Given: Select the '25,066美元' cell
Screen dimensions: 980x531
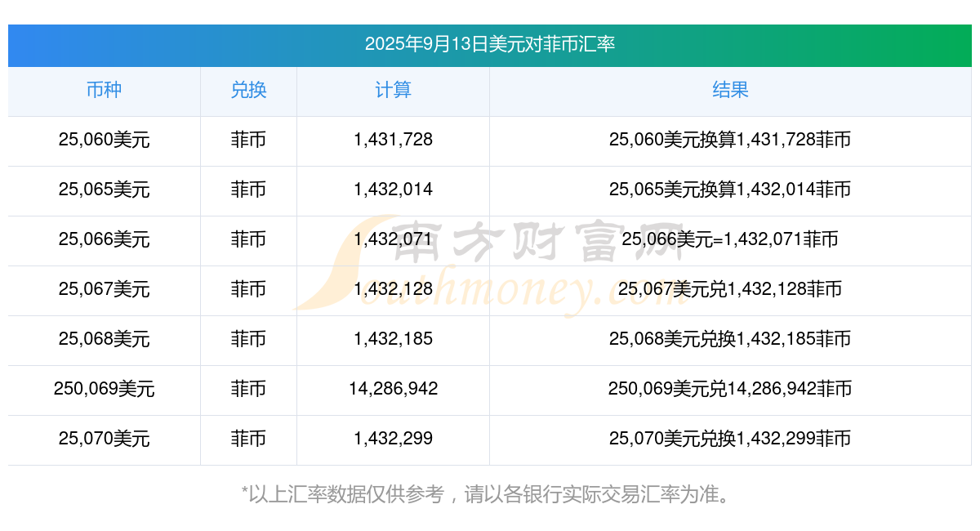Looking at the screenshot, I should (x=104, y=239).
